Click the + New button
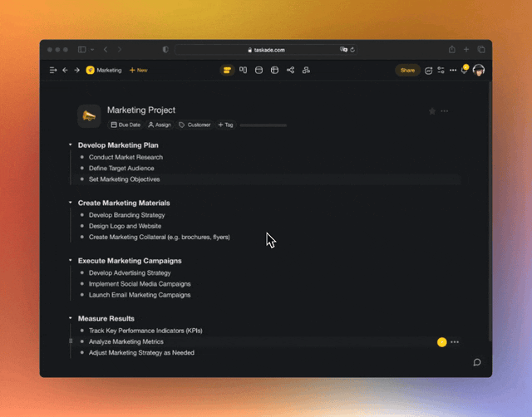The image size is (532, 417). pos(139,70)
